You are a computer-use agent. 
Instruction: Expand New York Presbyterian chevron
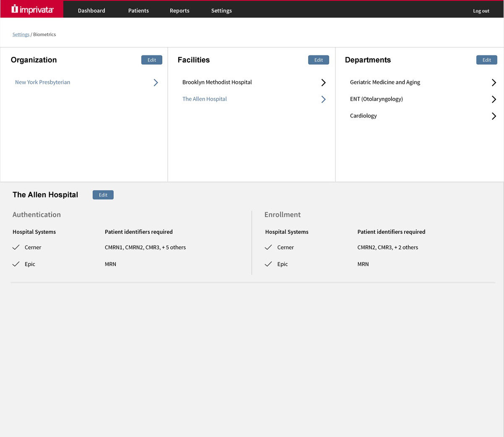(156, 83)
